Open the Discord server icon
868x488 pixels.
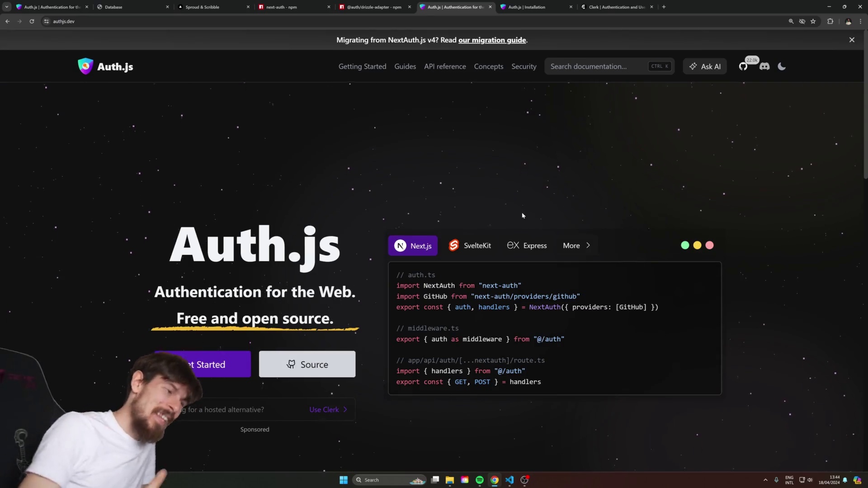764,66
